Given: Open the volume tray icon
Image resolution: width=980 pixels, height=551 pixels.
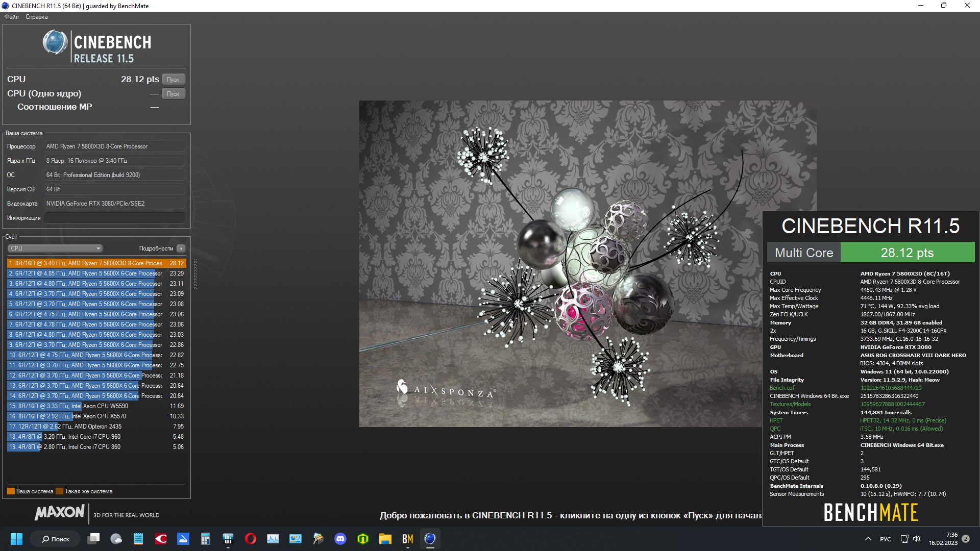Looking at the screenshot, I should point(917,539).
